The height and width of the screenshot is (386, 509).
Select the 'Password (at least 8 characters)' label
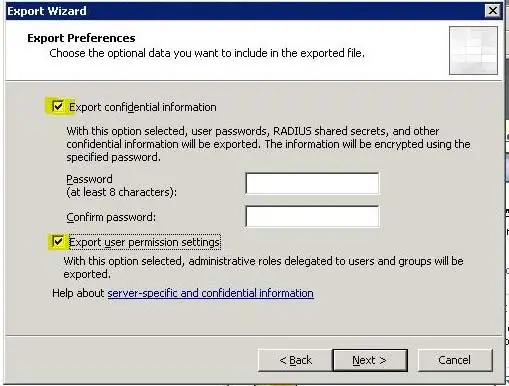122,186
